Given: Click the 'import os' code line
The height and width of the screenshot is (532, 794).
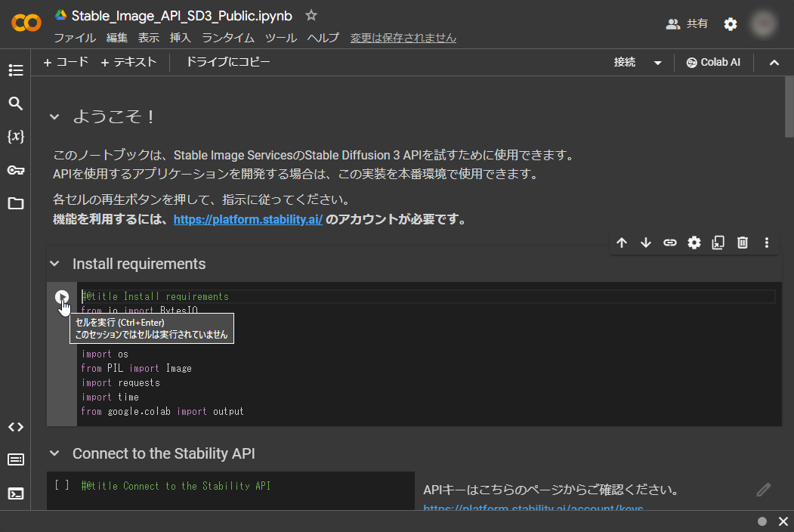Looking at the screenshot, I should pyautogui.click(x=105, y=354).
